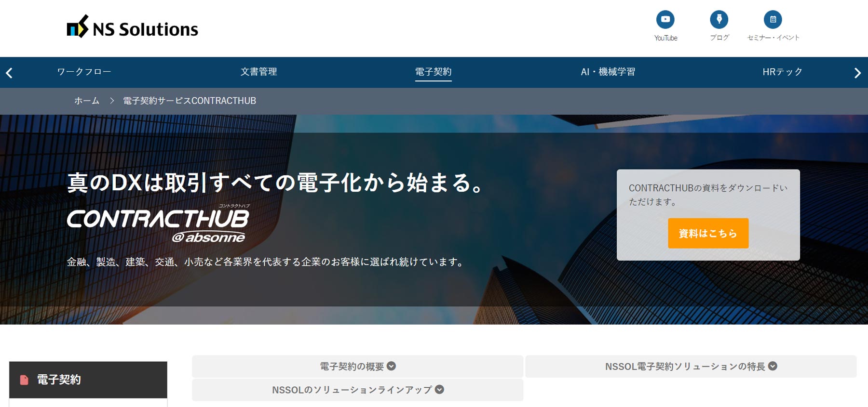This screenshot has height=407, width=868.
Task: Click the CONTRACTHUB @absonne logo
Action: coord(158,224)
